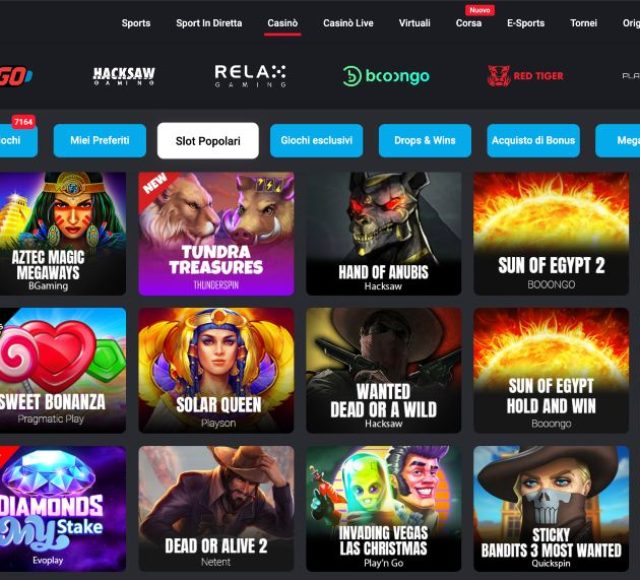
Task: Choose the Booongo provider logo
Action: 386,76
